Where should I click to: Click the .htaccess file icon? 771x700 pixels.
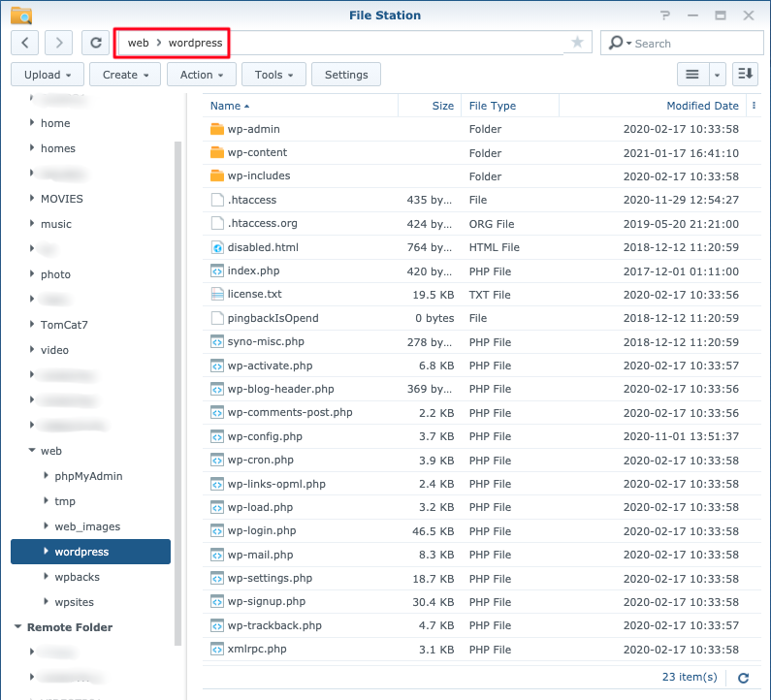[x=217, y=200]
